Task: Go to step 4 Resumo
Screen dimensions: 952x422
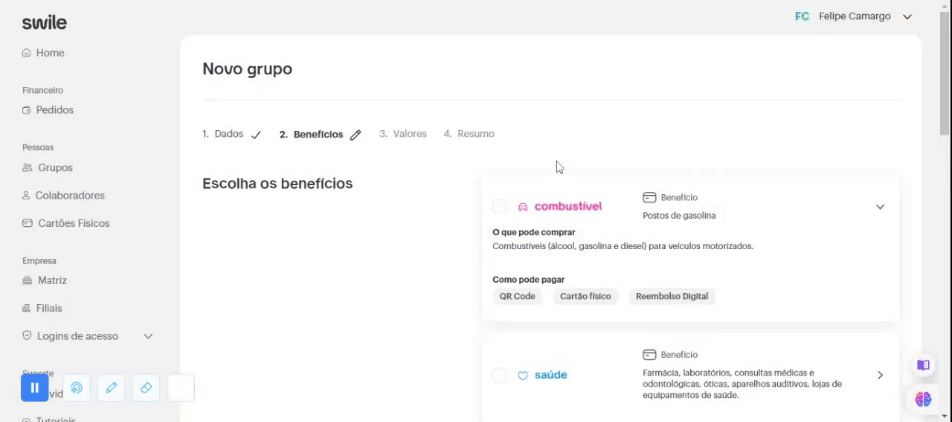Action: (469, 134)
